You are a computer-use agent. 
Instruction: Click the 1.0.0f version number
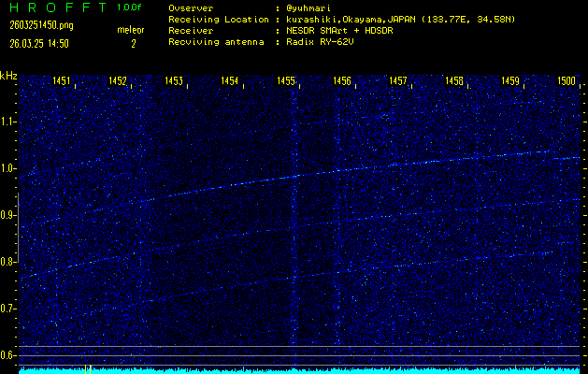tap(130, 7)
